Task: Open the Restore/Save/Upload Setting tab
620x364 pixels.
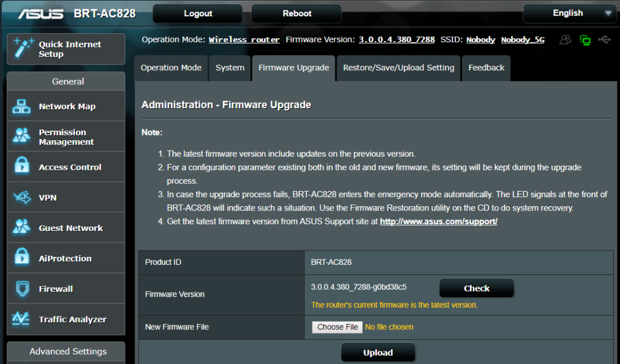Action: [398, 68]
